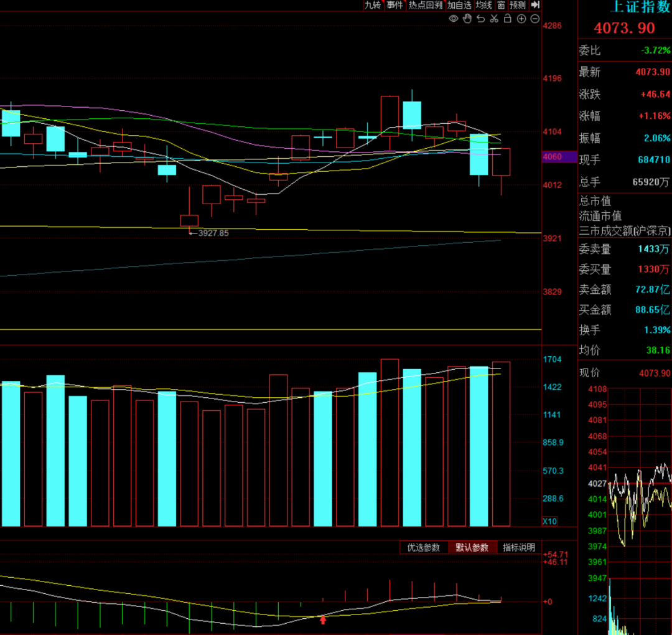Image resolution: width=672 pixels, height=635 pixels.
Task: Switch to 优选参数 tab
Action: click(424, 548)
